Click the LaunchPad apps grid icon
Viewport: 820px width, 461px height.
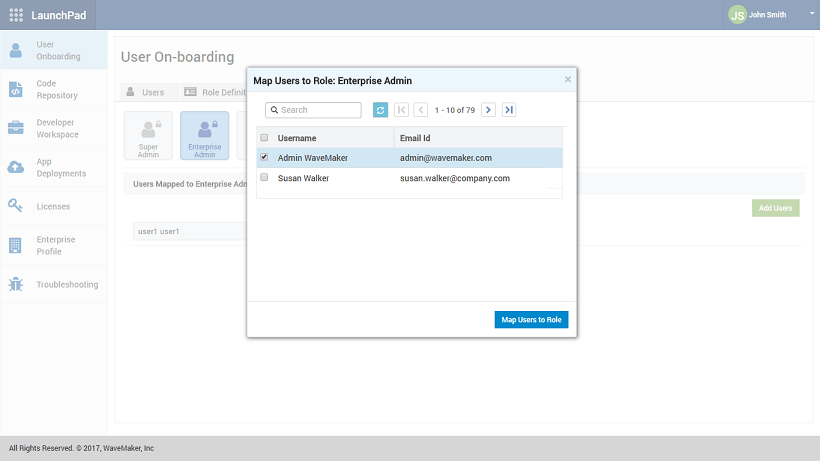coord(16,15)
